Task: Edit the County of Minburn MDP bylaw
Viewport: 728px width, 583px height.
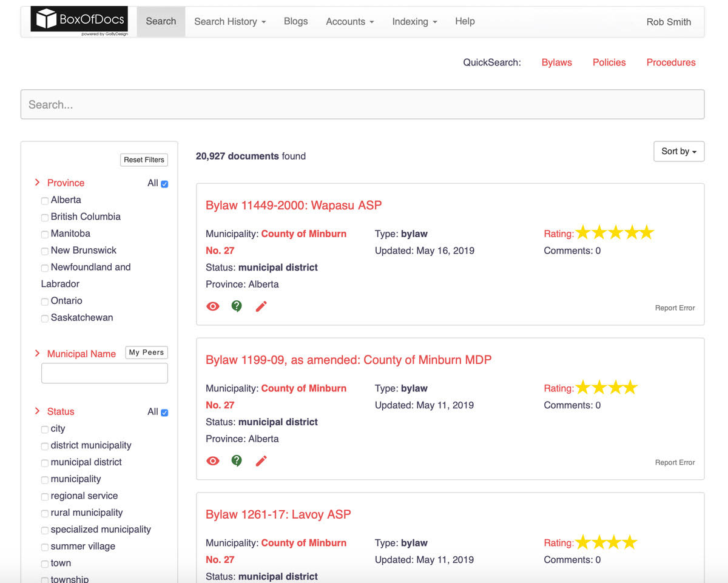Action: click(261, 461)
